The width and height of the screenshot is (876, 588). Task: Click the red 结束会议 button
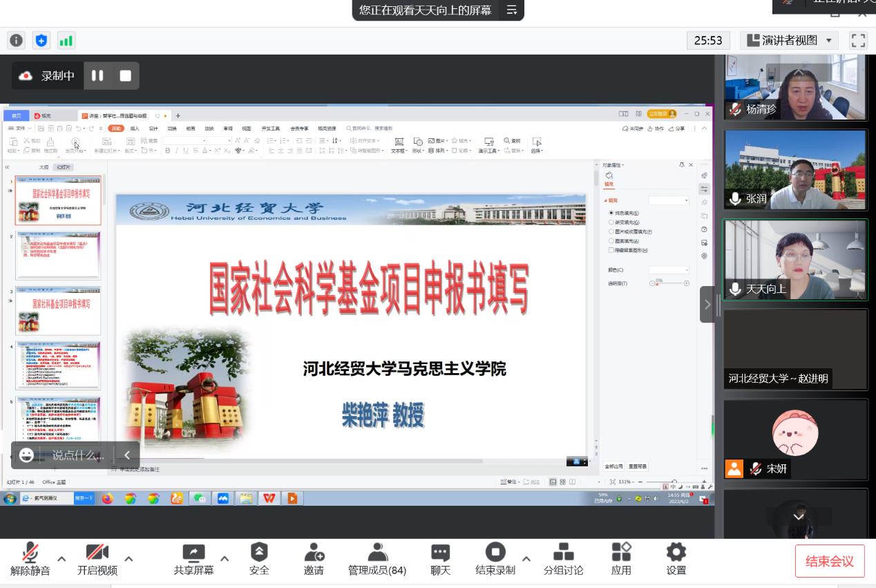coord(829,561)
